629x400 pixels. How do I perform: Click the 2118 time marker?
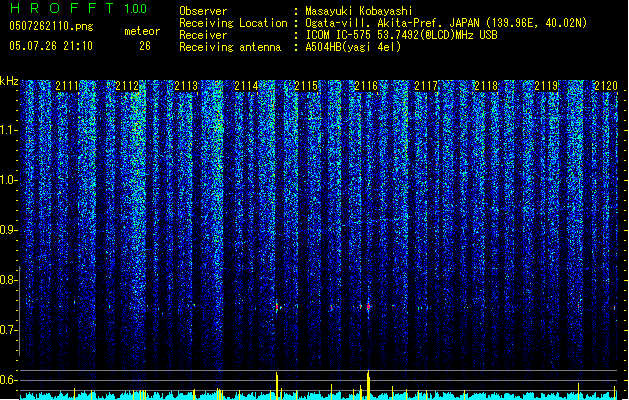click(x=486, y=86)
